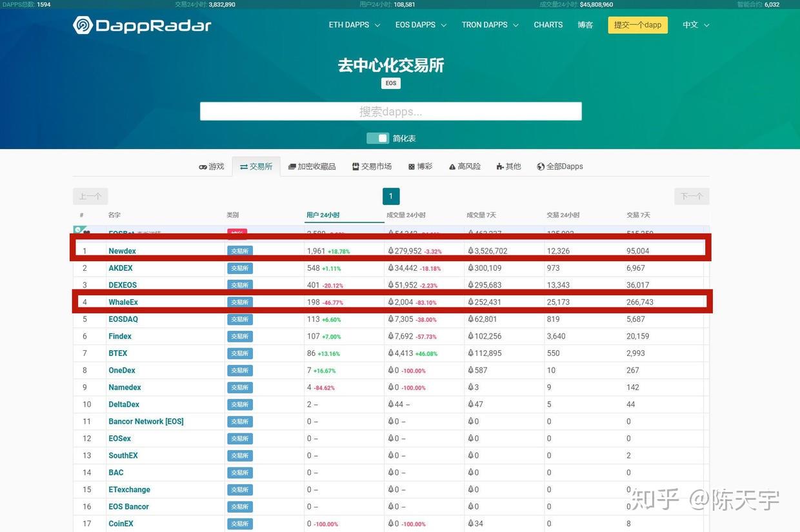Expand the ETH DAPPS menu
The height and width of the screenshot is (532, 800).
(354, 25)
